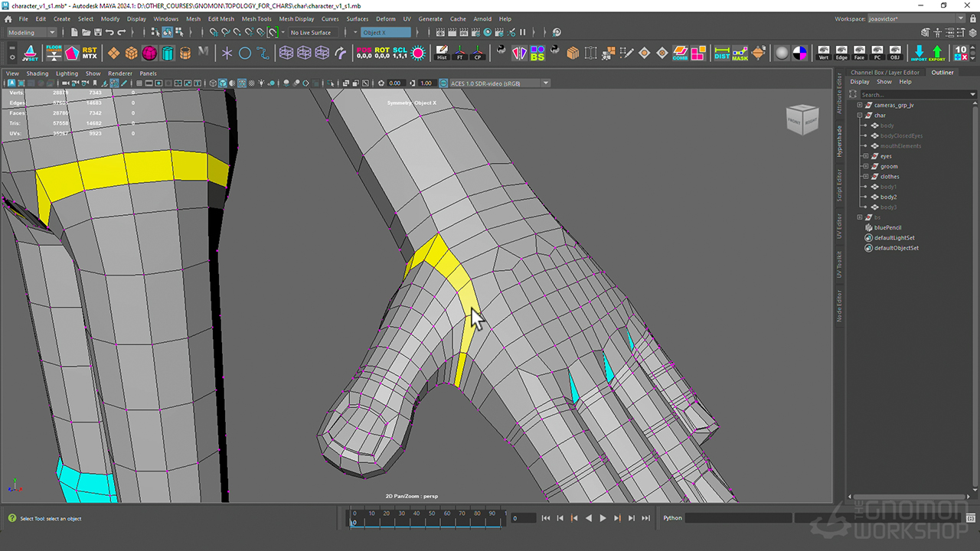
Task: Switch to the Outliner tab
Action: 942,73
